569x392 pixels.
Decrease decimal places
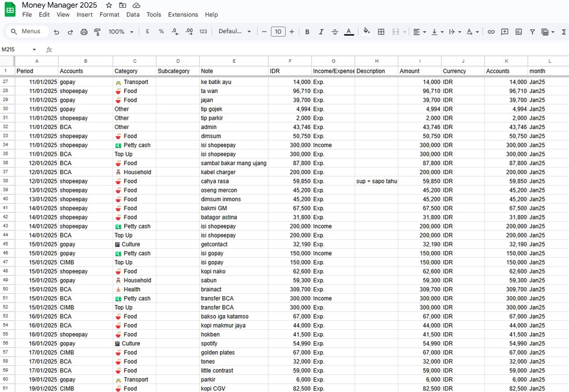(x=175, y=31)
